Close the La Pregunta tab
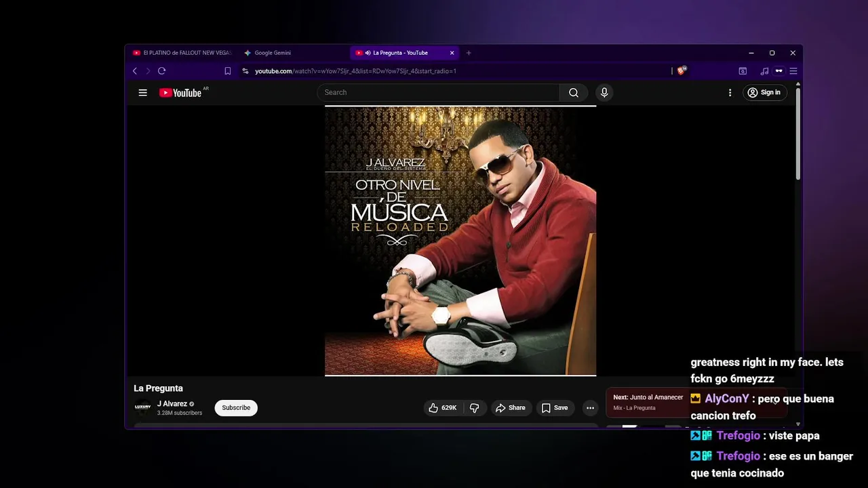The width and height of the screenshot is (868, 488). [x=452, y=53]
